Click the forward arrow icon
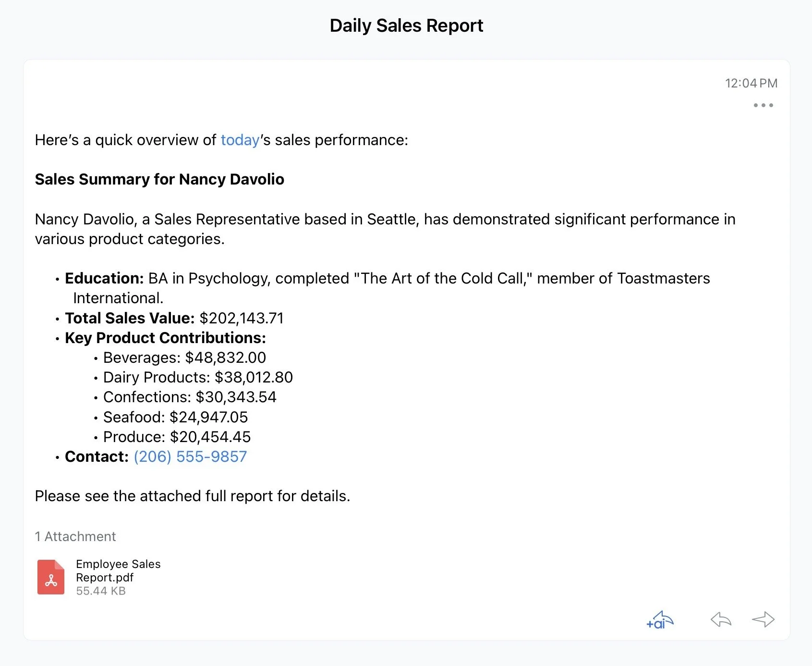812x666 pixels. (x=763, y=619)
